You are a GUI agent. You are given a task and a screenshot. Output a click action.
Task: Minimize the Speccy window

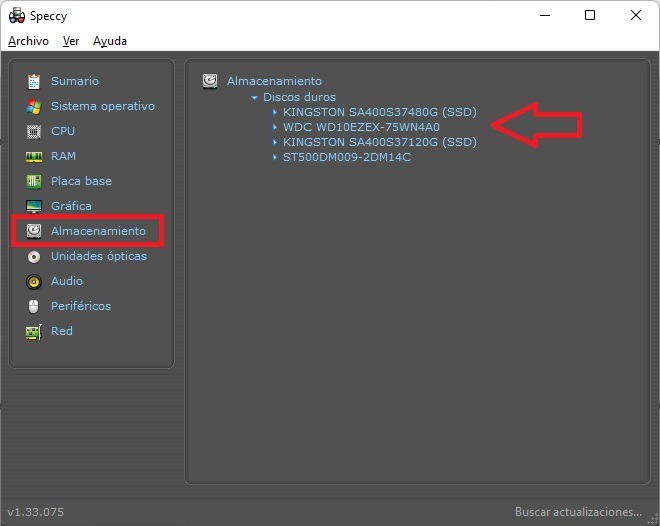(545, 16)
